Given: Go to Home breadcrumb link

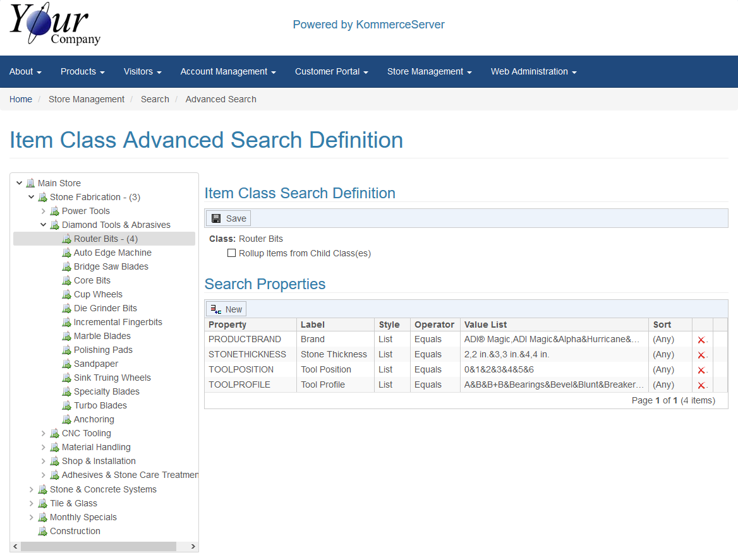Looking at the screenshot, I should pyautogui.click(x=21, y=99).
